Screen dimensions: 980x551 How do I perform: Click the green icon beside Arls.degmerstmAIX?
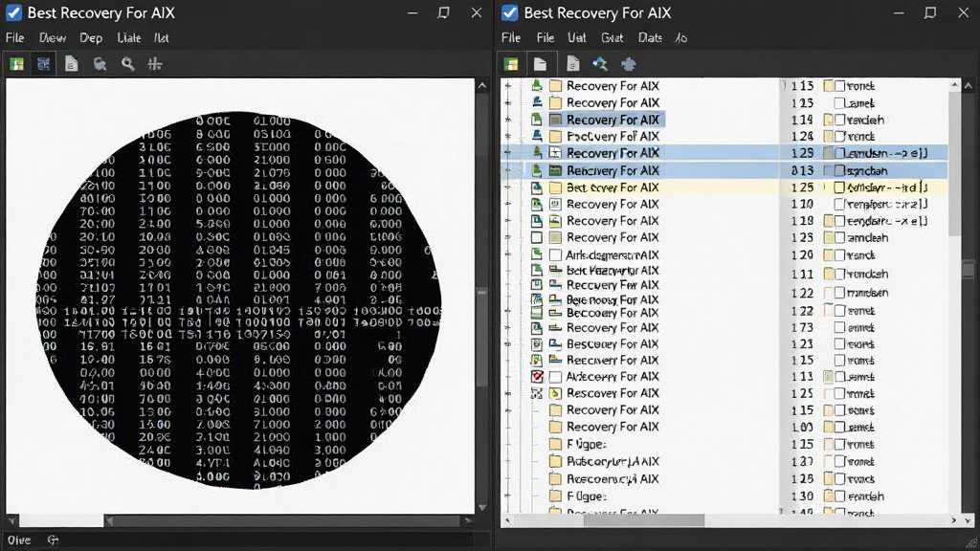point(536,254)
